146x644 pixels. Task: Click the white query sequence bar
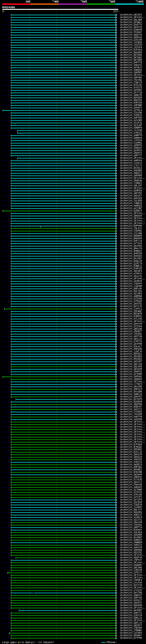coord(60,9)
